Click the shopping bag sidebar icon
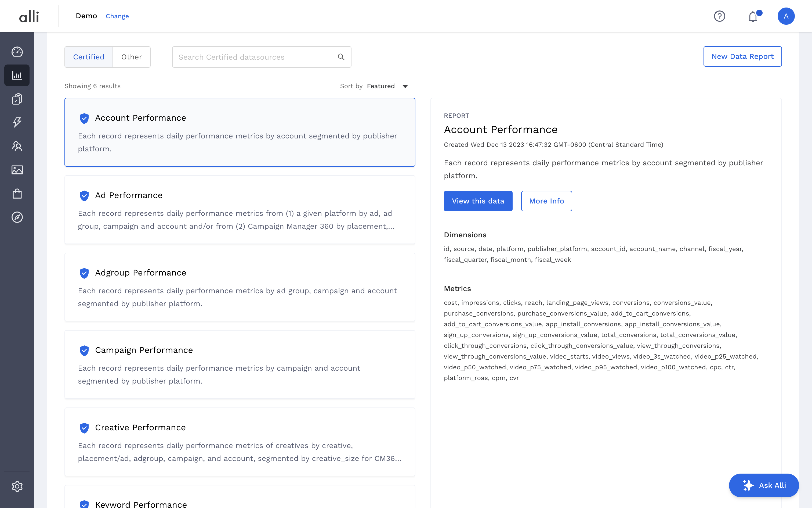Image resolution: width=812 pixels, height=508 pixels. click(17, 194)
